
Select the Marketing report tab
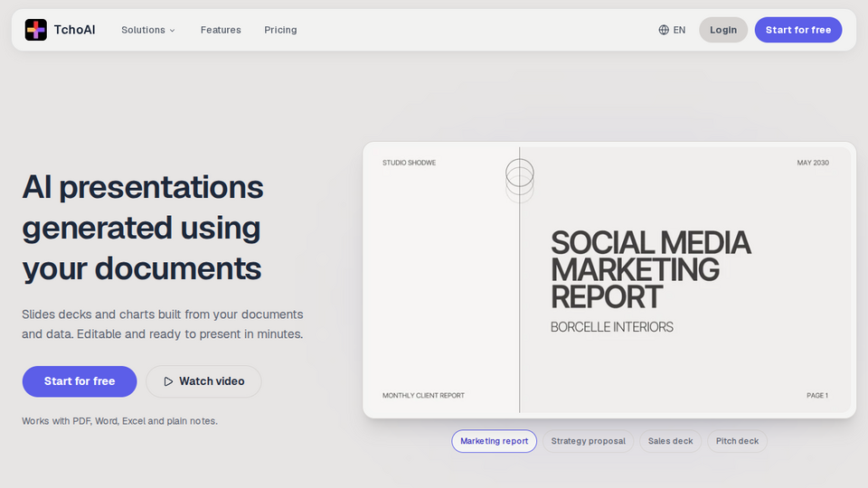pyautogui.click(x=494, y=441)
